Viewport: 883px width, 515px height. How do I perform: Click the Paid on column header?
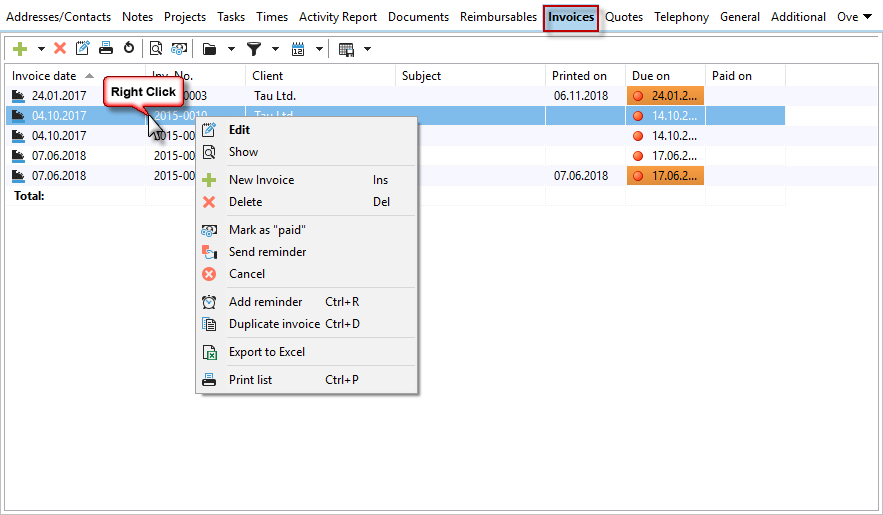[731, 76]
